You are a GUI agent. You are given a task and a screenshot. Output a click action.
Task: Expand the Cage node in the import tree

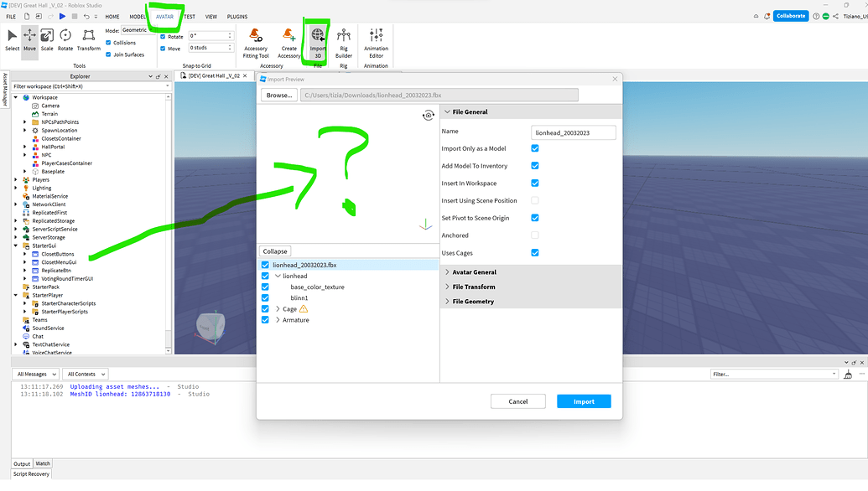point(278,309)
